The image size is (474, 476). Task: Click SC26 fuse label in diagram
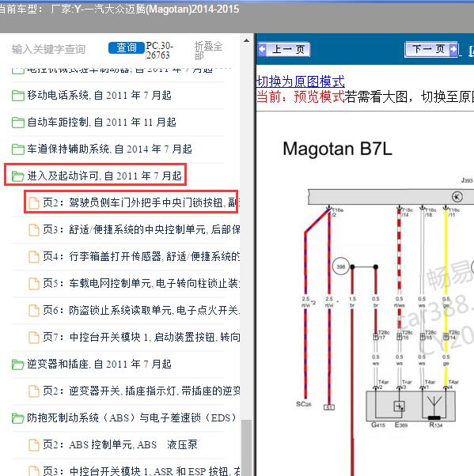304,404
